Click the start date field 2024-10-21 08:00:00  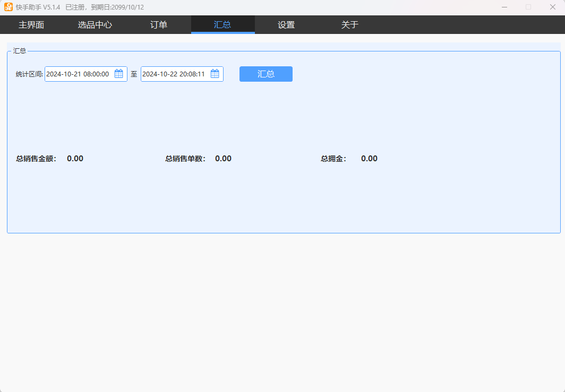click(x=78, y=74)
